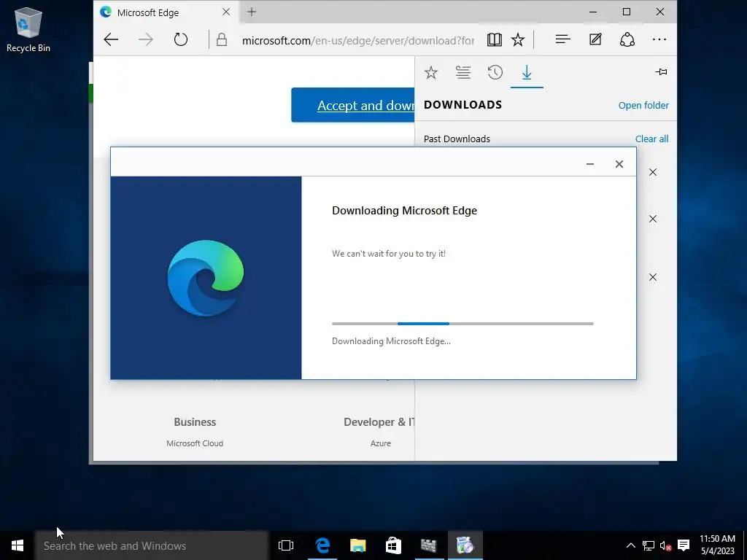Add page to favorites star in address bar
The height and width of the screenshot is (560, 747).
point(518,39)
